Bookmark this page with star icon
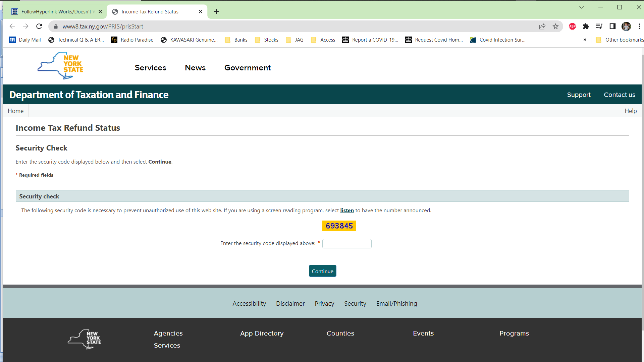This screenshot has width=644, height=362. point(555,26)
